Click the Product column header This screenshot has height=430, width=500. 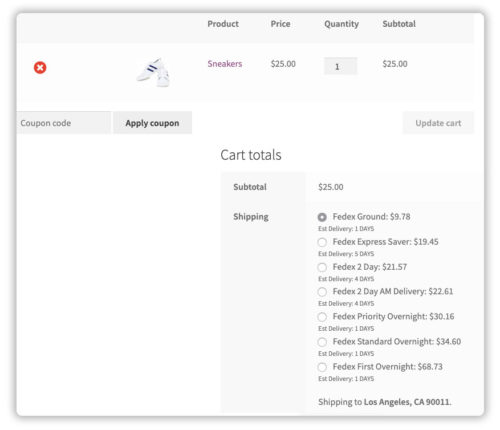[223, 24]
